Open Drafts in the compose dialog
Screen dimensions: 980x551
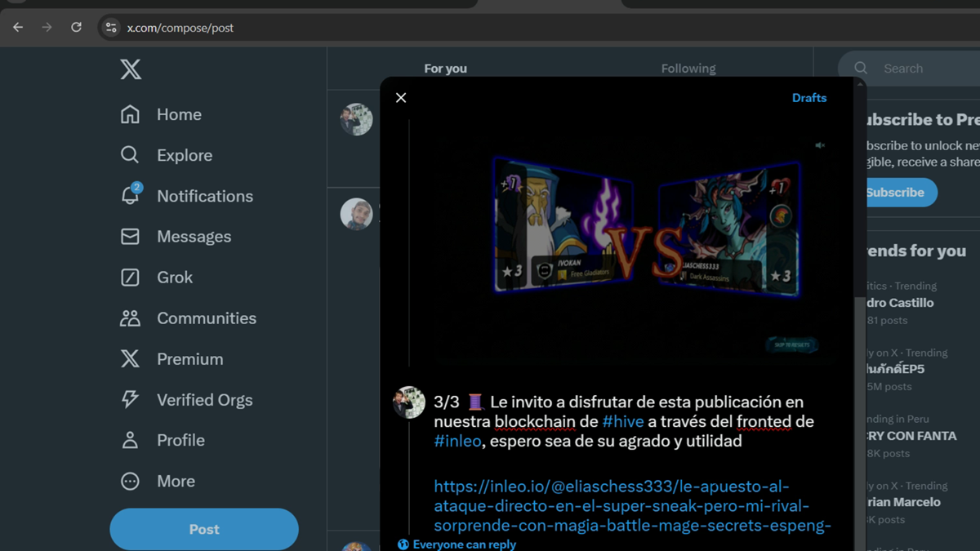(x=809, y=98)
